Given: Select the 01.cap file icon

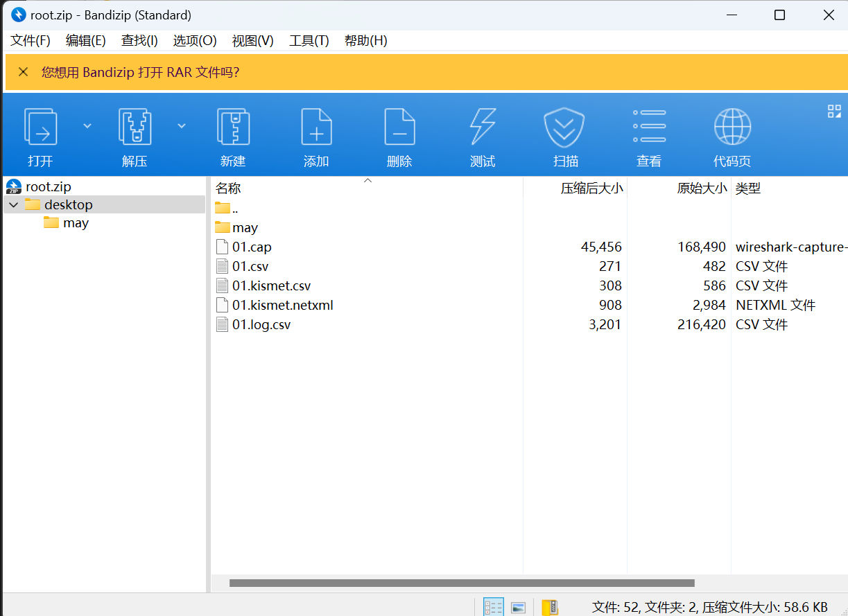Looking at the screenshot, I should pos(222,247).
